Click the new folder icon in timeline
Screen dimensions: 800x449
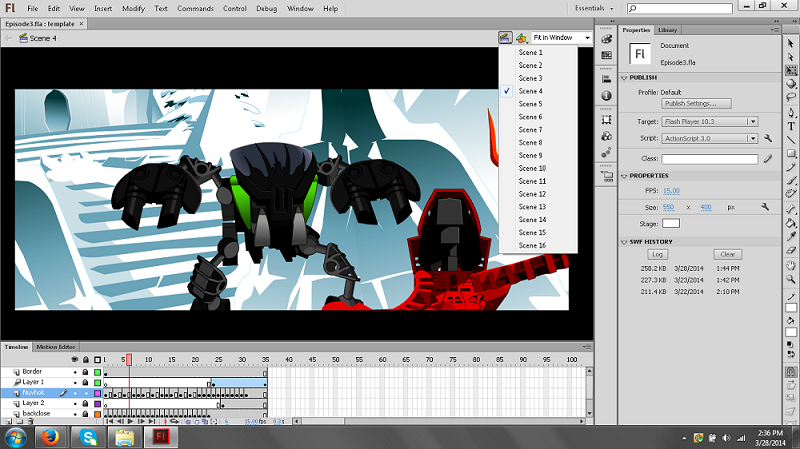coord(19,421)
